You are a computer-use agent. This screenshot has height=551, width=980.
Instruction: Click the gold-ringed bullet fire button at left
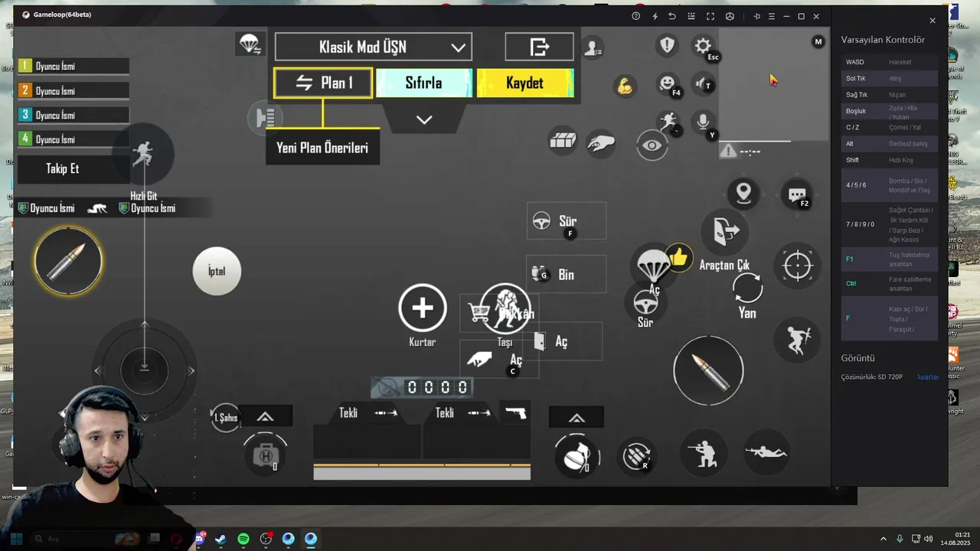point(68,261)
